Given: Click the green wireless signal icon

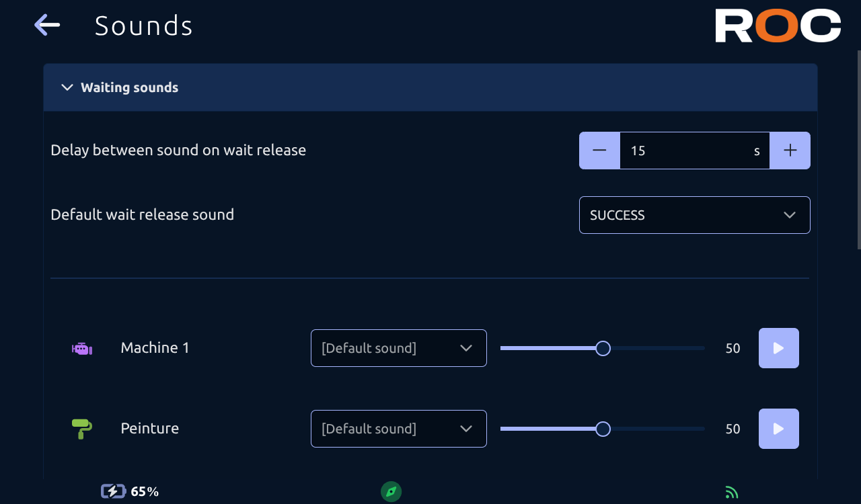Looking at the screenshot, I should pyautogui.click(x=732, y=492).
